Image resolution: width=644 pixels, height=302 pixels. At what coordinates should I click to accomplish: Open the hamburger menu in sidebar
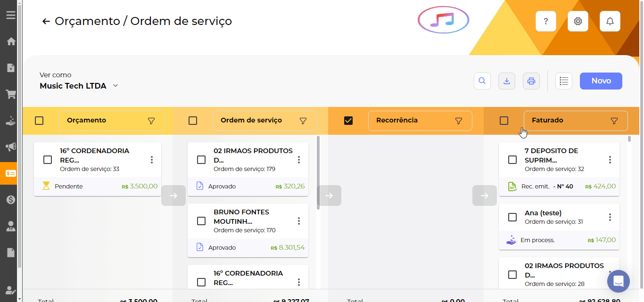10,15
